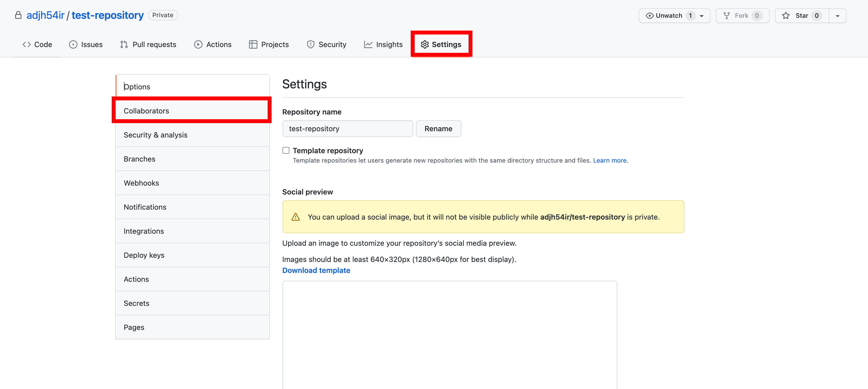Expand the Unwatch dropdown arrow

coord(702,16)
